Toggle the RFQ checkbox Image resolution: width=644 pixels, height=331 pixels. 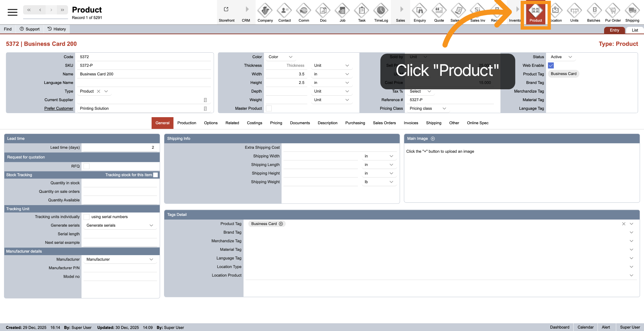pyautogui.click(x=87, y=166)
